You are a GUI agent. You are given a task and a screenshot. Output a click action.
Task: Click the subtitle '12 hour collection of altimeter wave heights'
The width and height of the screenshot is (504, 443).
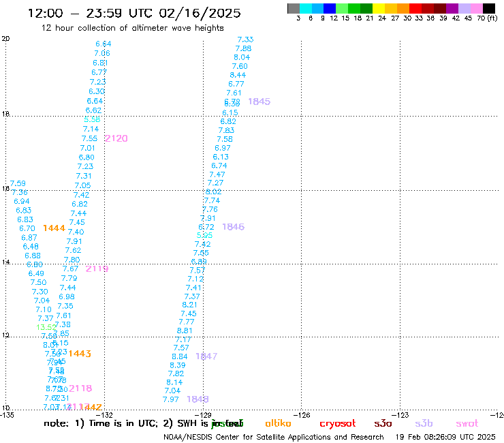click(x=132, y=28)
